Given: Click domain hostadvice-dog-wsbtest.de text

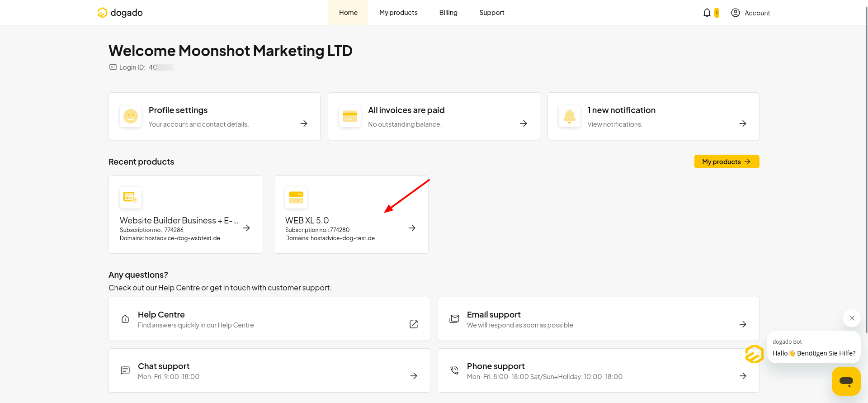Looking at the screenshot, I should tap(183, 238).
